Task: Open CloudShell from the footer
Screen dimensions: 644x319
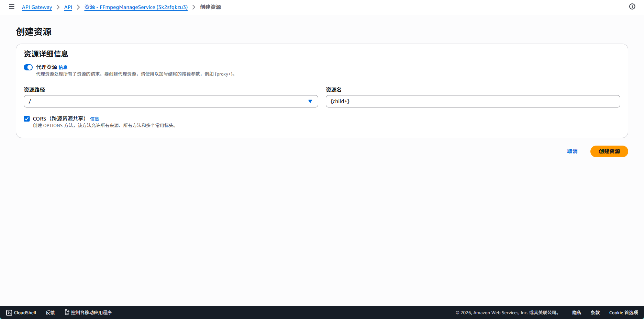Action: [x=21, y=312]
